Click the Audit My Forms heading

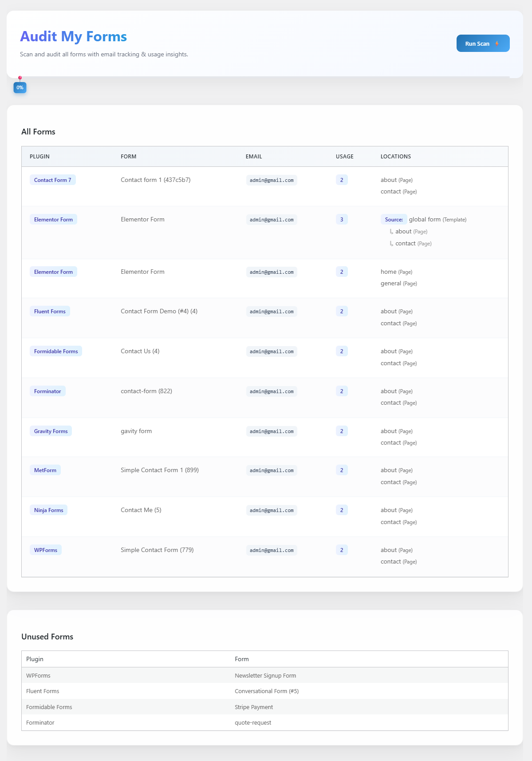tap(74, 36)
